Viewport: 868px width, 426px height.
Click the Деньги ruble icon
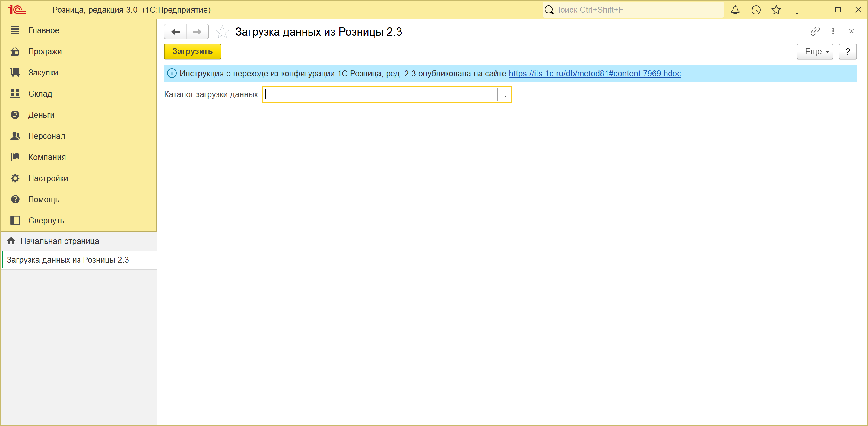pyautogui.click(x=15, y=115)
